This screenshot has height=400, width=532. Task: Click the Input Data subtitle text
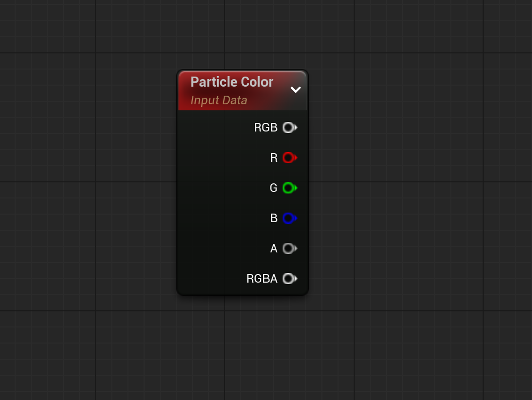click(x=219, y=100)
